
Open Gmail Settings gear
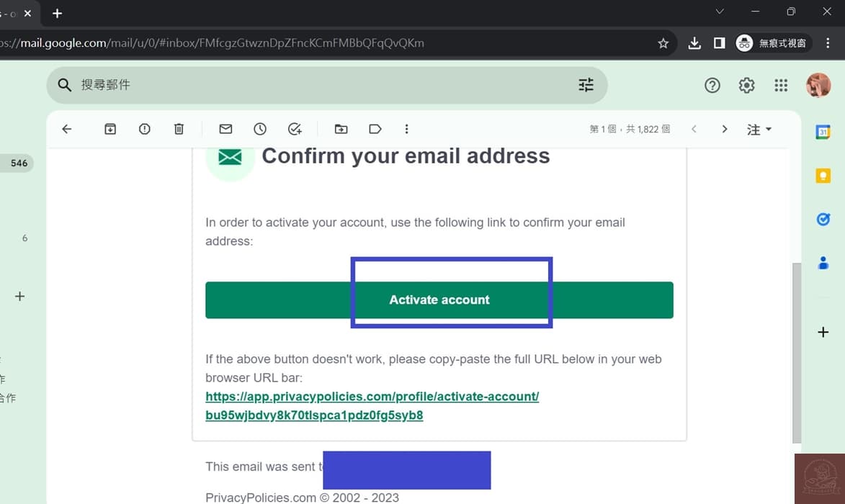tap(746, 86)
